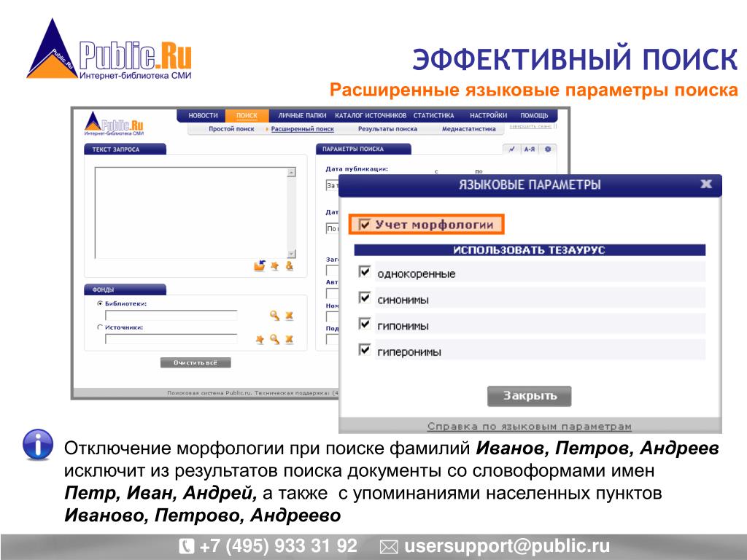The image size is (747, 560).
Task: Toggle the Учет морфологии checkbox
Action: tap(365, 225)
